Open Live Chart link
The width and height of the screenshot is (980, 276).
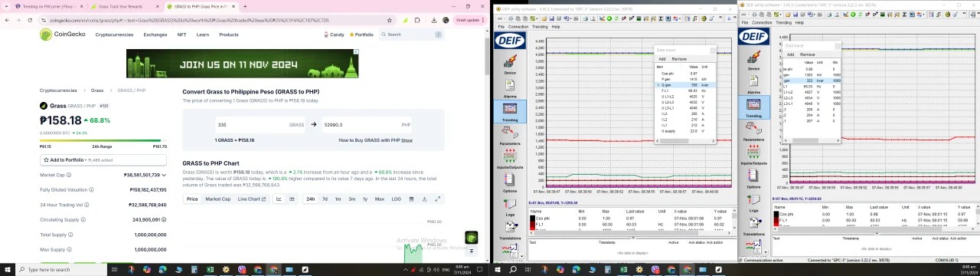[251, 199]
